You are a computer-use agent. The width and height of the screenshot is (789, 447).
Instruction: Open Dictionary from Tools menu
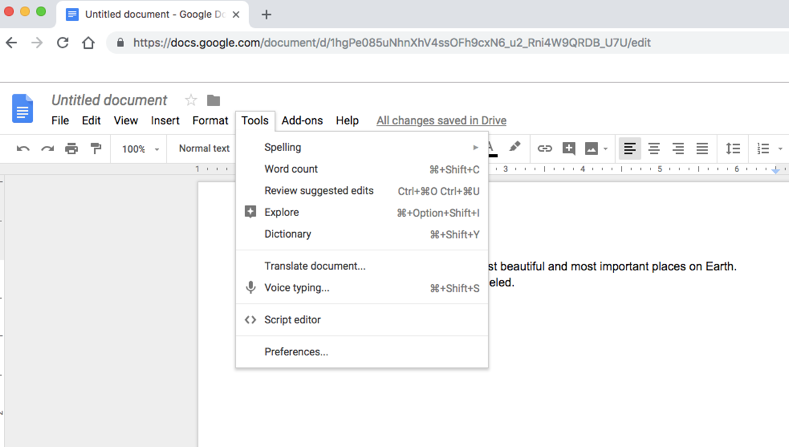pos(362,234)
